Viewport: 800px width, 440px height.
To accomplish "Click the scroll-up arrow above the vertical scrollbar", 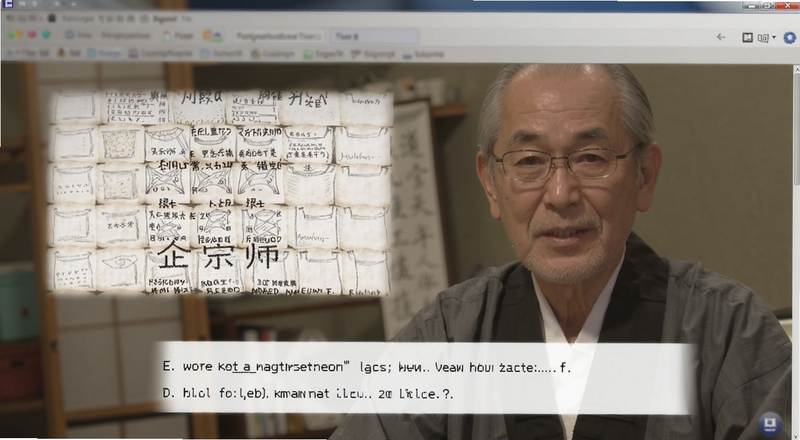I will coord(796,69).
